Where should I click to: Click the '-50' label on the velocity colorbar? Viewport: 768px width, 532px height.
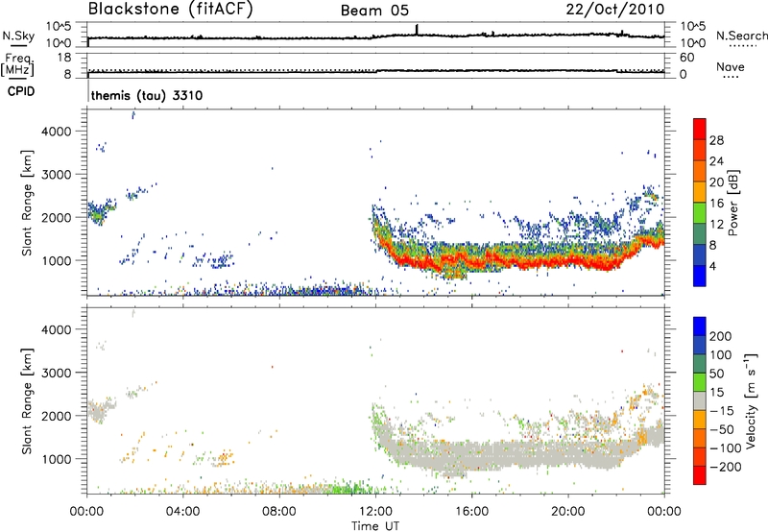[722, 429]
